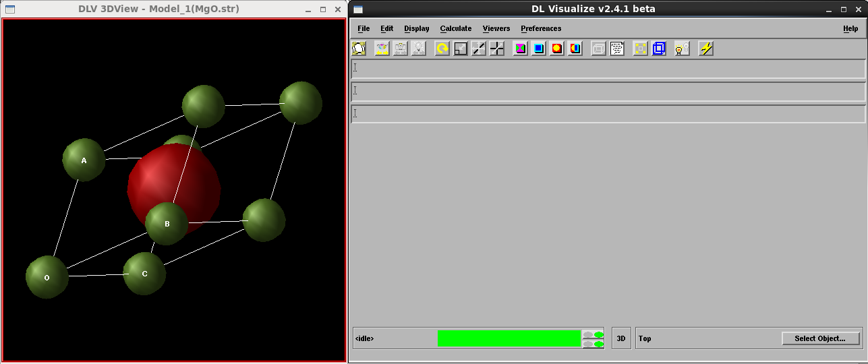
Task: Click the blue wireframe cube icon
Action: click(660, 49)
